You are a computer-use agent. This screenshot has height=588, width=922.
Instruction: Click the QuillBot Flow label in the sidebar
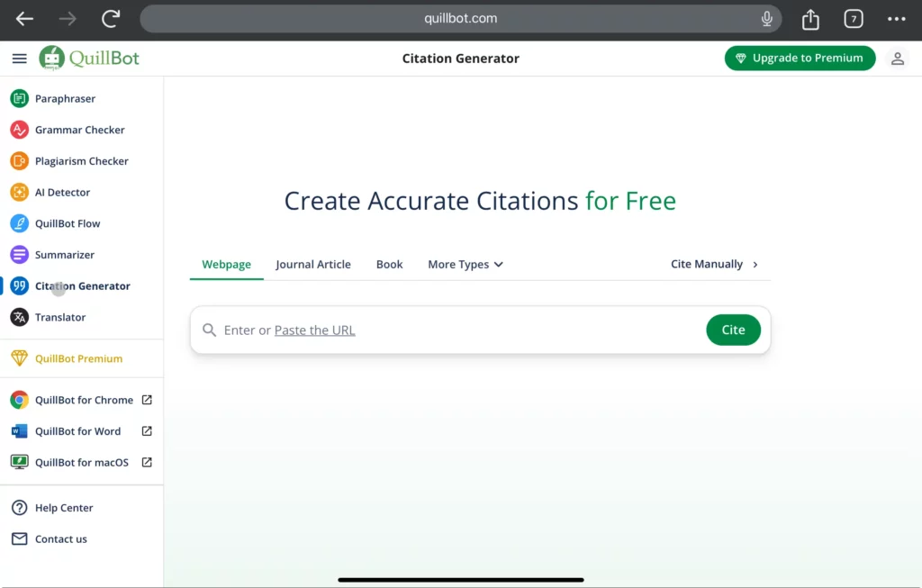click(x=68, y=223)
